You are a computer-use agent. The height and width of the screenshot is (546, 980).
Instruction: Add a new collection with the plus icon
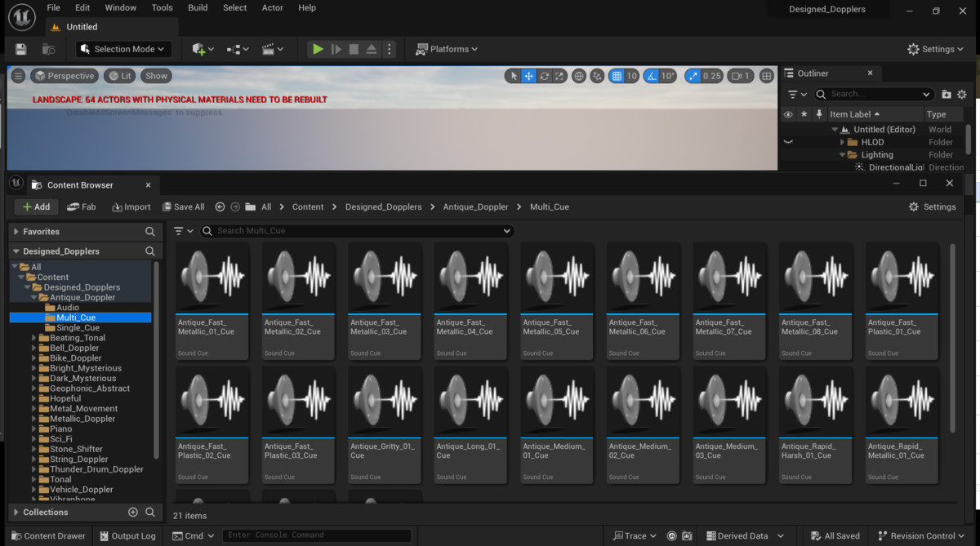(133, 512)
